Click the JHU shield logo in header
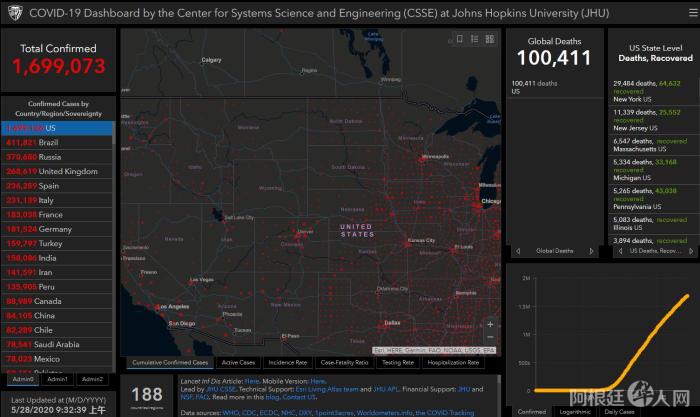Image resolution: width=700 pixels, height=417 pixels. 14,13
